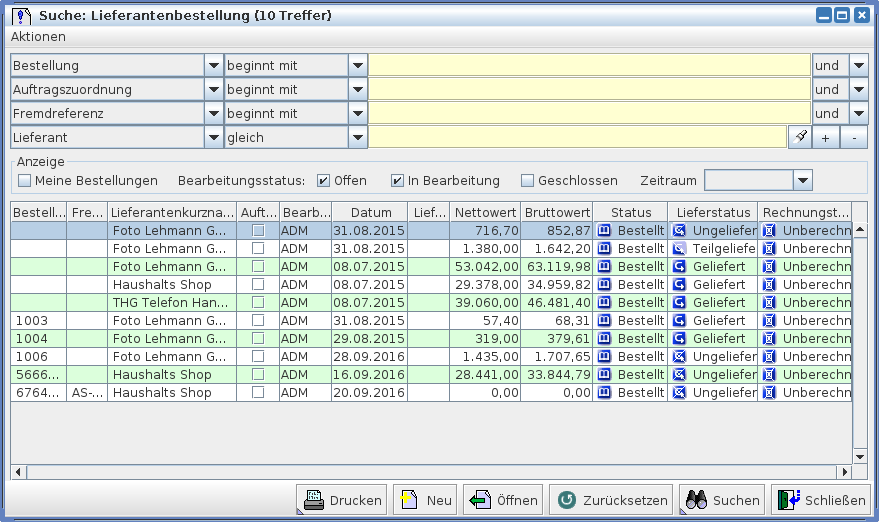Sort by the Datum column header
Screen dimensions: 879x522
pos(371,212)
